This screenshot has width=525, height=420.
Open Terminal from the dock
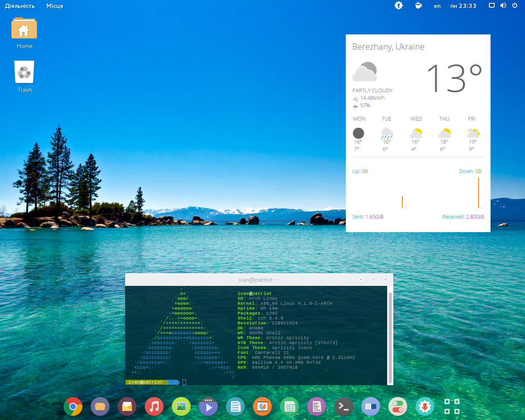point(344,406)
